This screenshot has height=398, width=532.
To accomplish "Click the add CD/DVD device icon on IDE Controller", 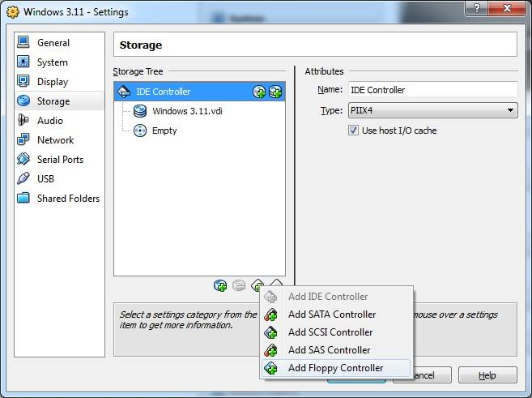I will 259,92.
